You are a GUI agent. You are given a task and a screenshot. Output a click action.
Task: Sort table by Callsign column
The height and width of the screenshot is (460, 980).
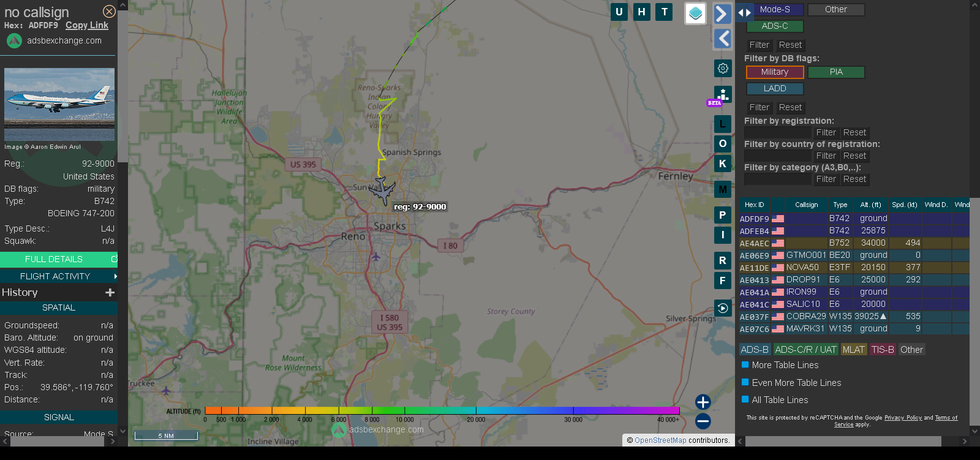click(x=806, y=205)
